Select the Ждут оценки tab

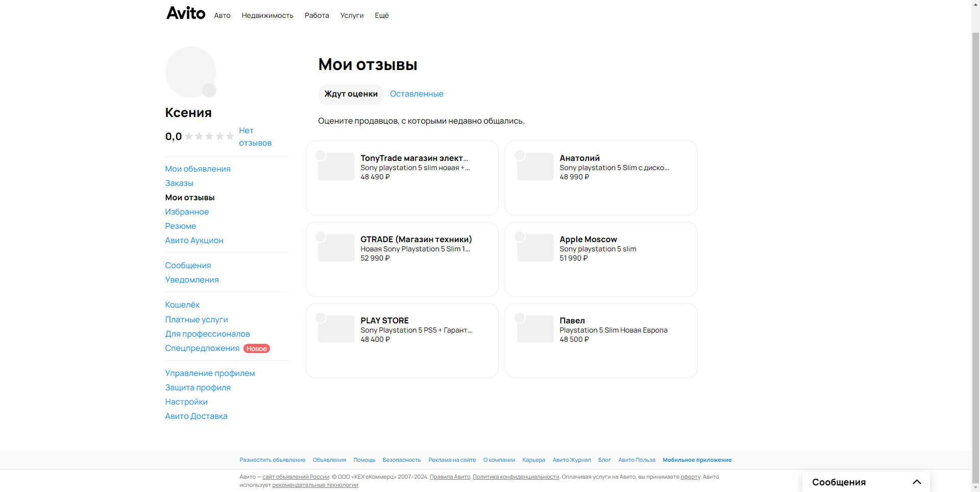[x=351, y=94]
